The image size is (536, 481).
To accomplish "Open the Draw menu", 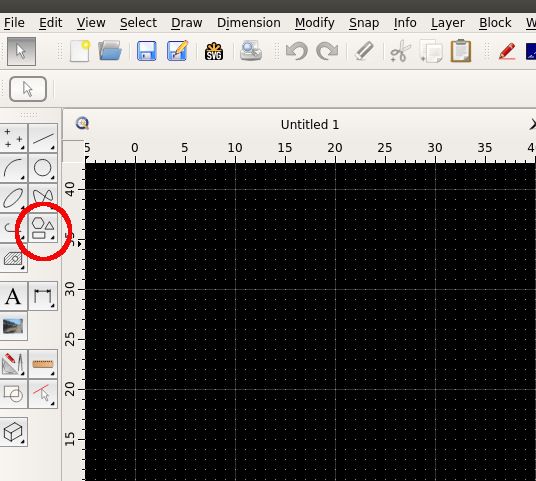I will [187, 23].
